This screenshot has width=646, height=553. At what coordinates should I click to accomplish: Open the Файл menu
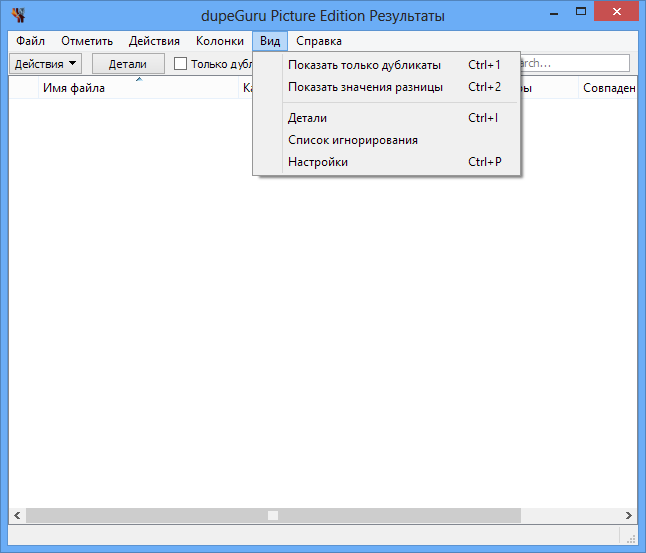tap(30, 41)
